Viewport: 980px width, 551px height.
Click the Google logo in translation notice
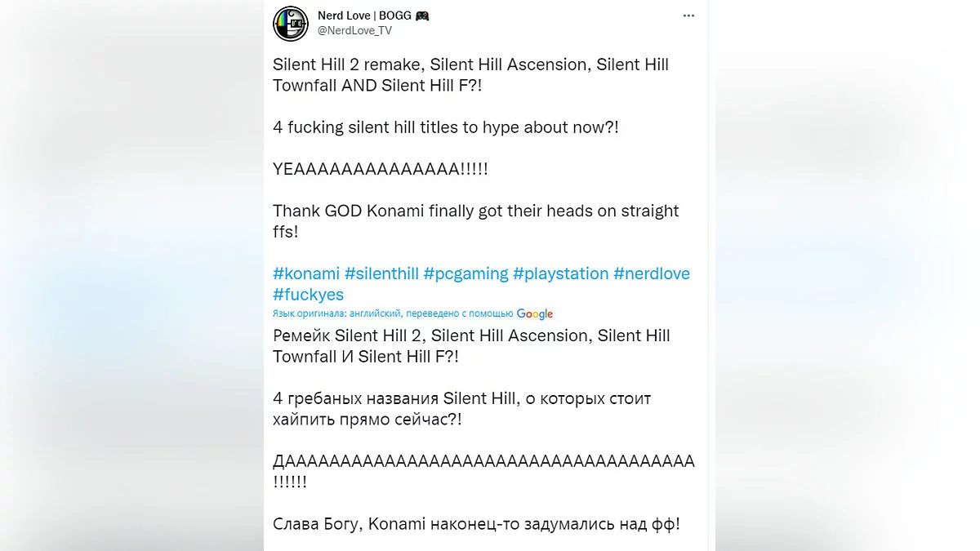[x=535, y=314]
